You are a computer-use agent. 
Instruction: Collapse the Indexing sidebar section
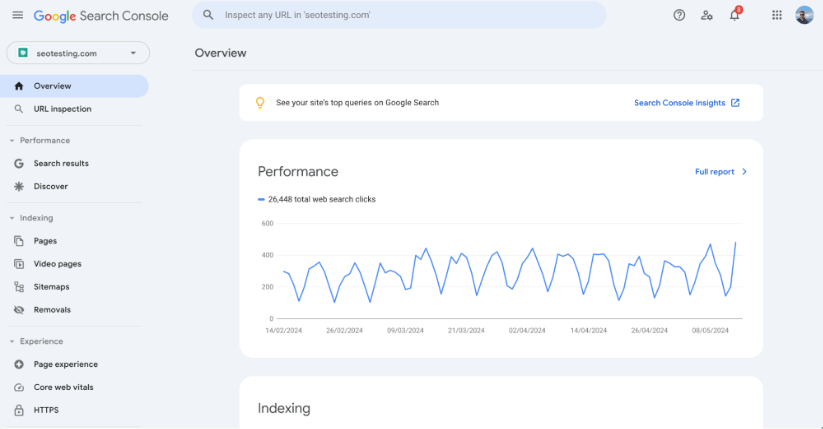click(12, 218)
